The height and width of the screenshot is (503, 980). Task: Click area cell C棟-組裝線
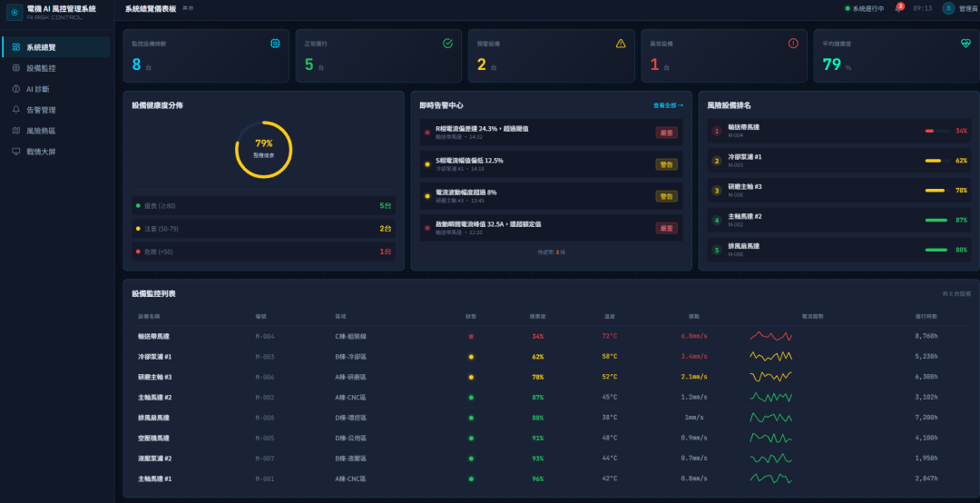tap(350, 337)
